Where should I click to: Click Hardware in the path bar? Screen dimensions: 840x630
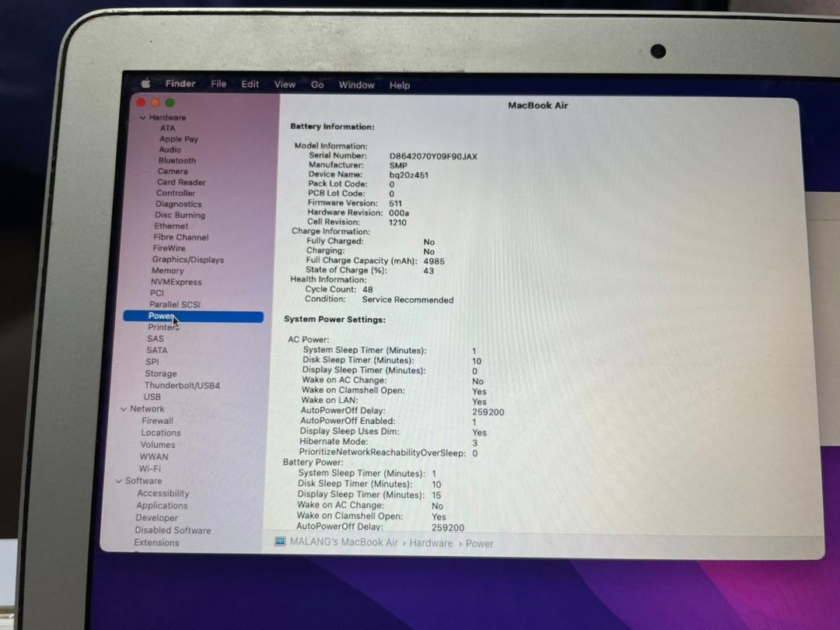431,543
